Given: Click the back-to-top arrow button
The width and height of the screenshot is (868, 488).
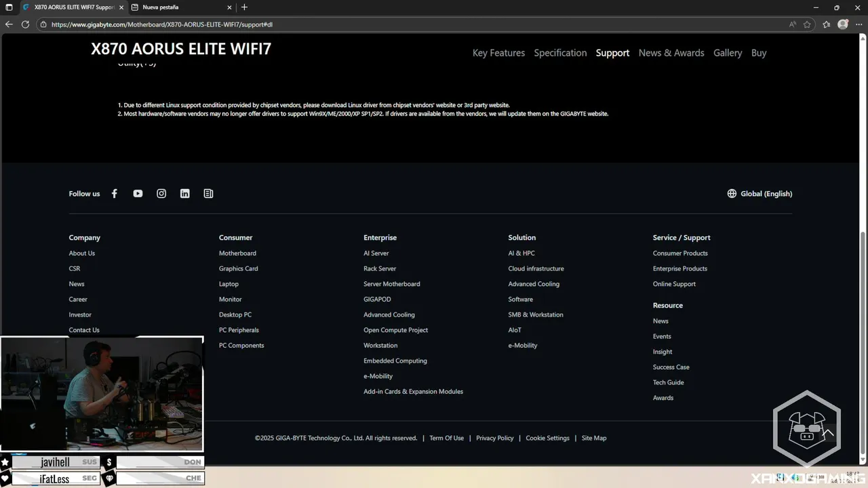Looking at the screenshot, I should point(828,432).
